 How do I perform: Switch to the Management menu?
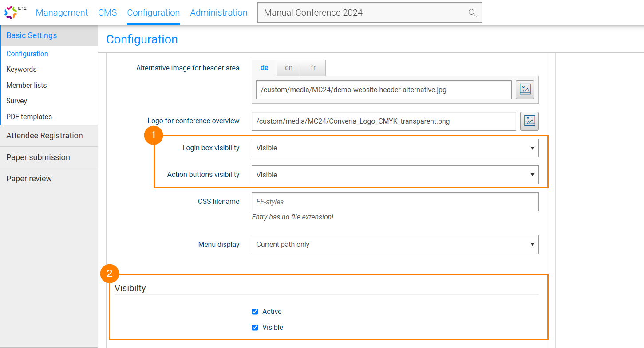(62, 13)
